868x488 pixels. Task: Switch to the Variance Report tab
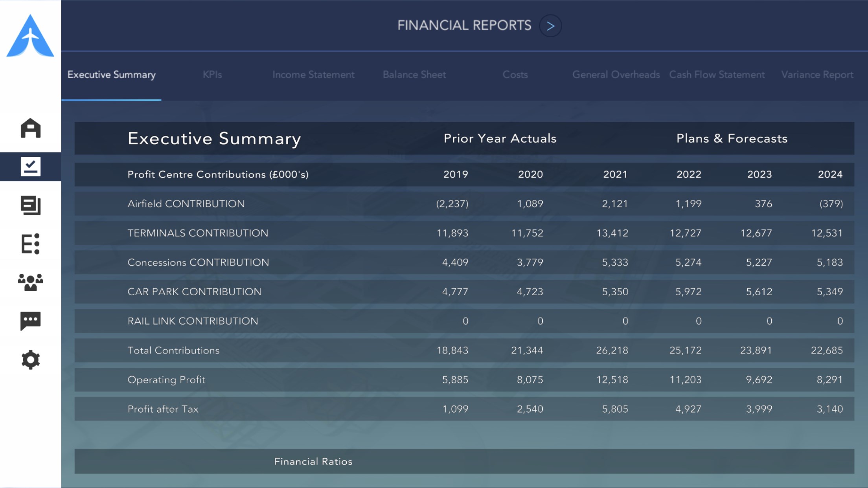(817, 75)
